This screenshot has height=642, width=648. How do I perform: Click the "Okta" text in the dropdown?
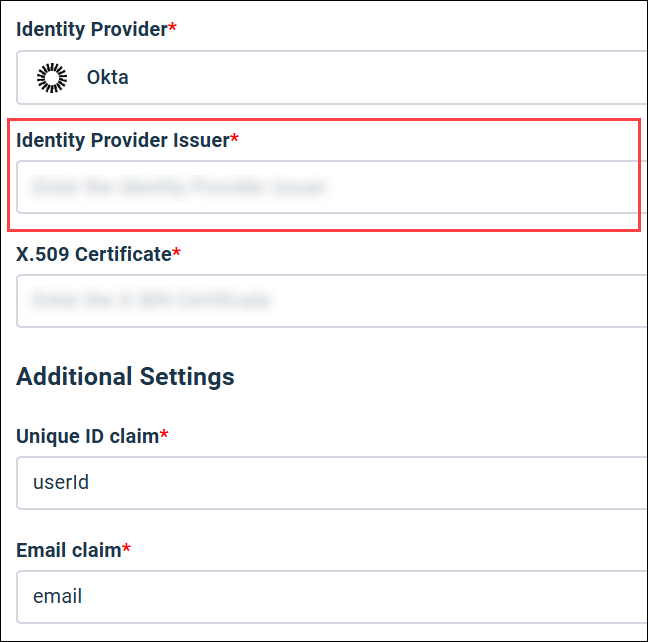click(107, 77)
